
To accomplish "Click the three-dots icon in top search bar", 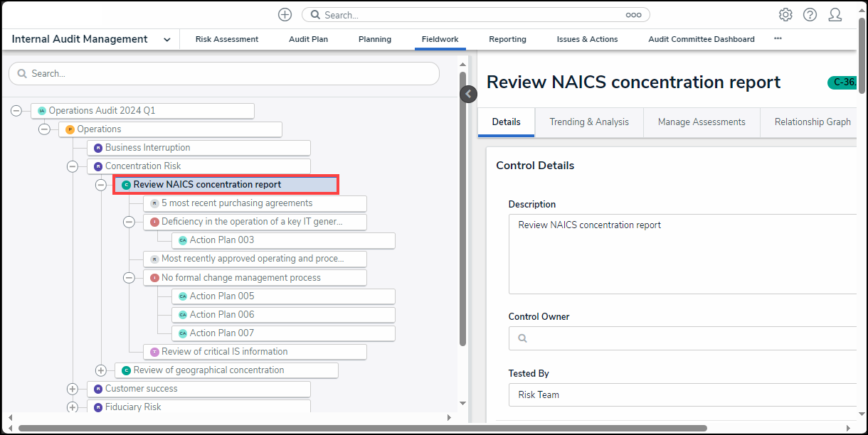I will click(633, 15).
